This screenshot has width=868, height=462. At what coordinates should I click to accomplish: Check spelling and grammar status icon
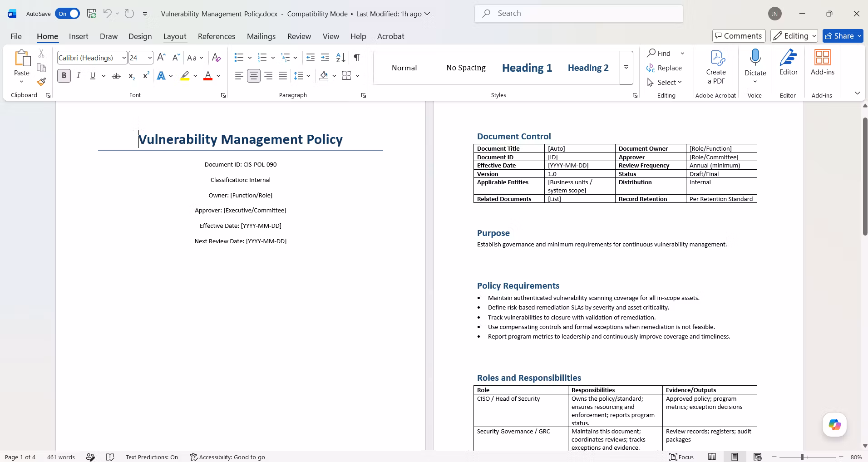(x=110, y=457)
